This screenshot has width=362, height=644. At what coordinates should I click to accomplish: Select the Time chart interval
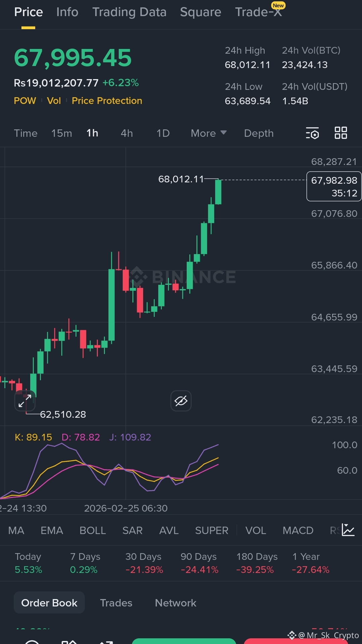pyautogui.click(x=26, y=133)
